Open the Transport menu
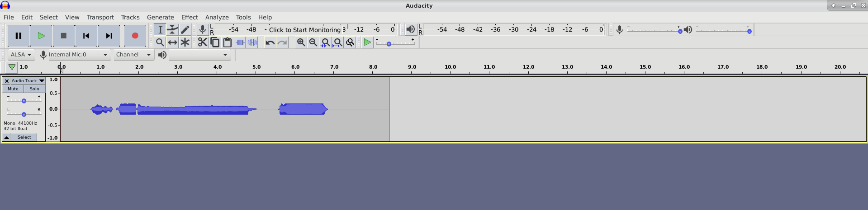 [100, 17]
